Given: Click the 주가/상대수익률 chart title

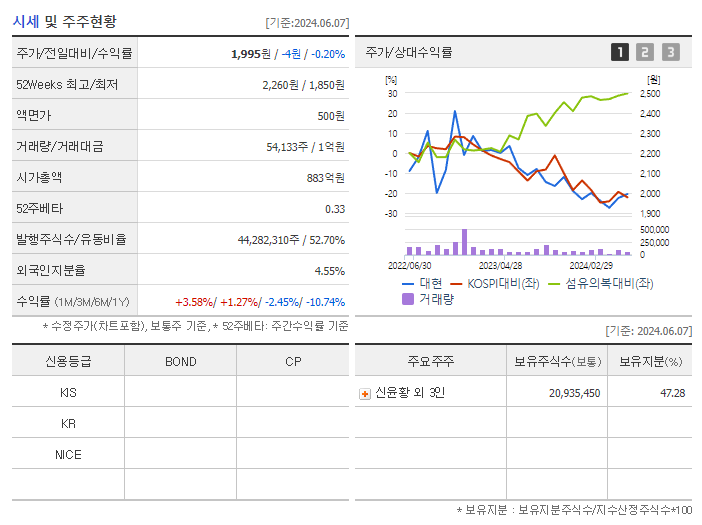Looking at the screenshot, I should 409,52.
